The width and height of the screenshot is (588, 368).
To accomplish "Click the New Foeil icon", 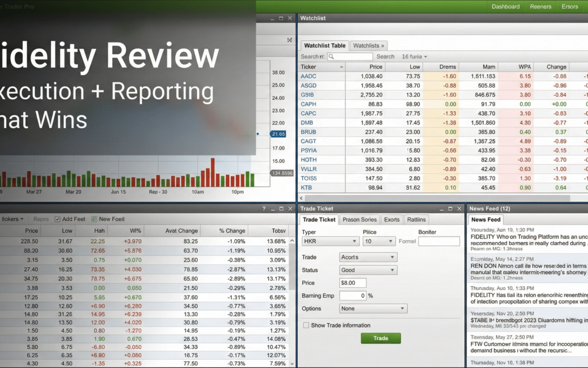I will tap(94, 219).
